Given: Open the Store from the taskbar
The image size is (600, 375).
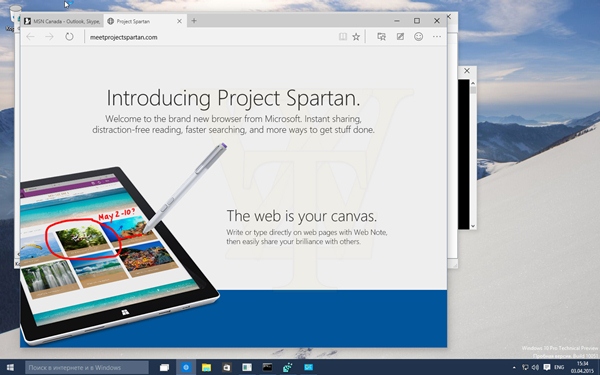Looking at the screenshot, I should pos(227,367).
